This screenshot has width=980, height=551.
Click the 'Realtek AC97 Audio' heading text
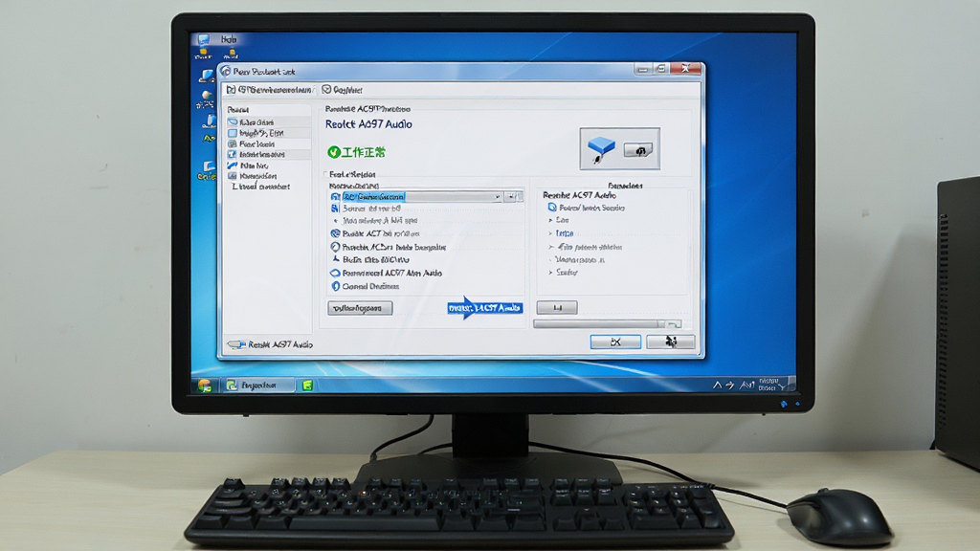pyautogui.click(x=368, y=124)
